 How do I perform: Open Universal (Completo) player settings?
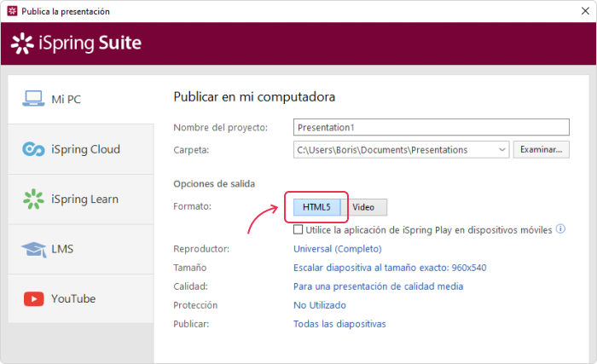tap(338, 249)
